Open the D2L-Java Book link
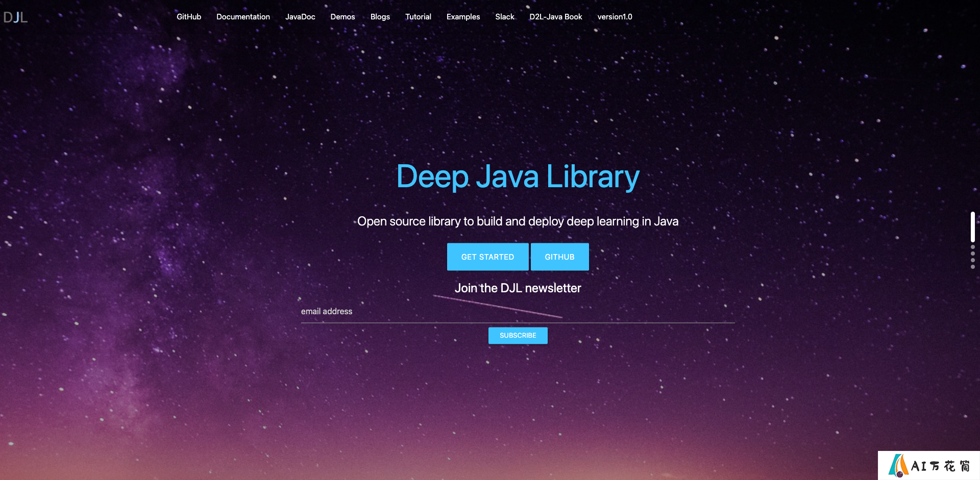980x480 pixels. tap(556, 17)
